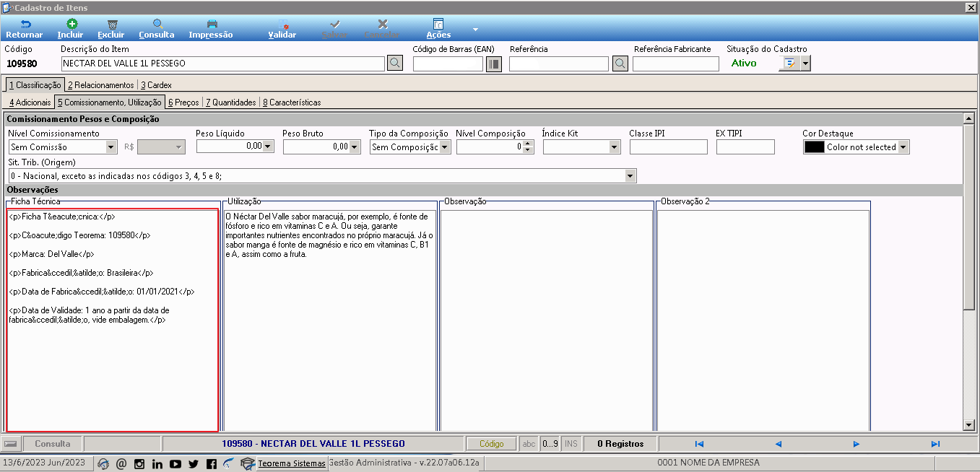Open the LinkedIn icon in status bar
Image resolution: width=980 pixels, height=472 pixels.
(157, 463)
